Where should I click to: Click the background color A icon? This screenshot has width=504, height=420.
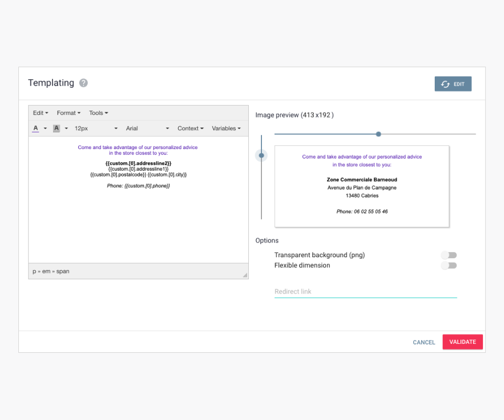pyautogui.click(x=57, y=128)
